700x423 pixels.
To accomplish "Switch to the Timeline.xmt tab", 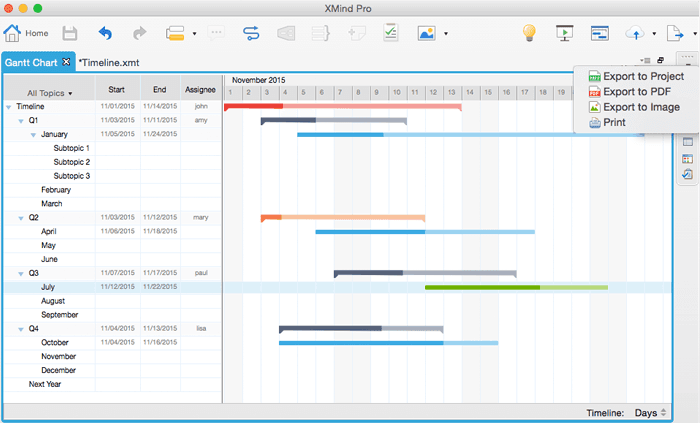I will tap(109, 63).
